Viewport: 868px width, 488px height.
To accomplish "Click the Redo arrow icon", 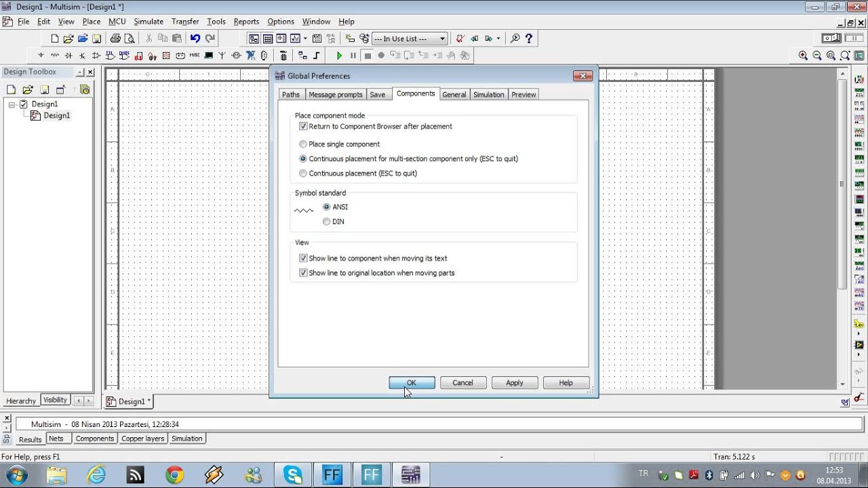I will (210, 39).
